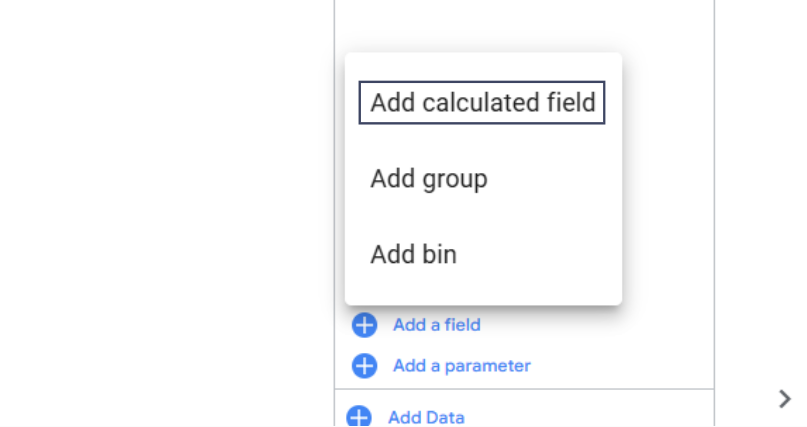Viewport: 807px width, 427px height.
Task: Click the plus icon next to Add Data
Action: 358,417
